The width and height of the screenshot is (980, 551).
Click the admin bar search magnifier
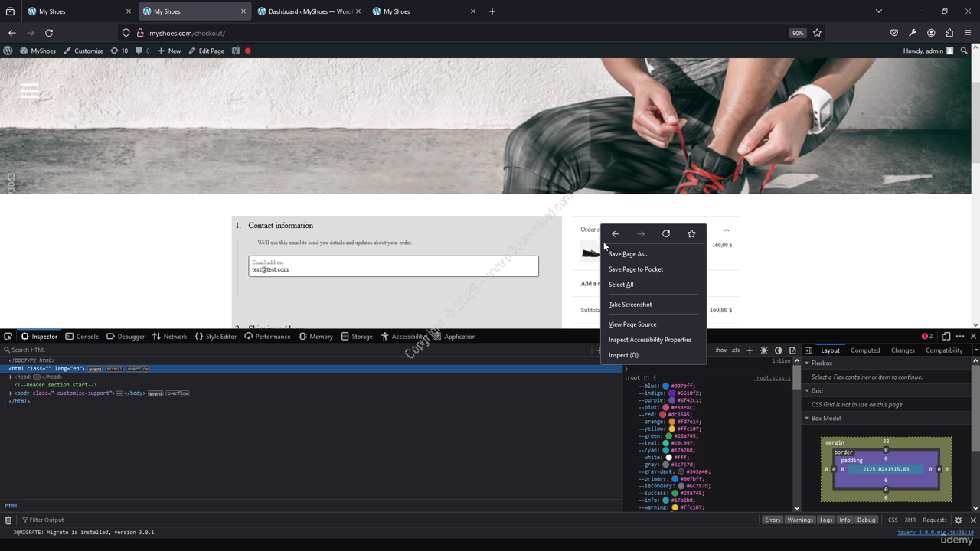(x=964, y=51)
